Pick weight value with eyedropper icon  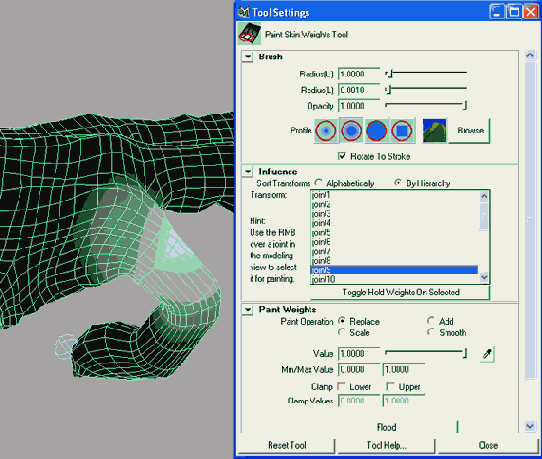487,354
